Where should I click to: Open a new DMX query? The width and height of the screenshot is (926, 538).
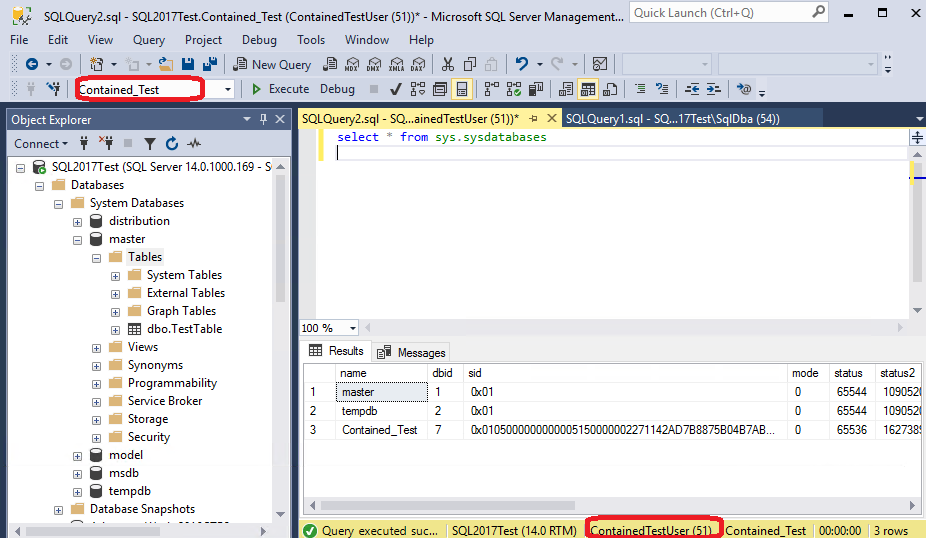click(x=374, y=64)
